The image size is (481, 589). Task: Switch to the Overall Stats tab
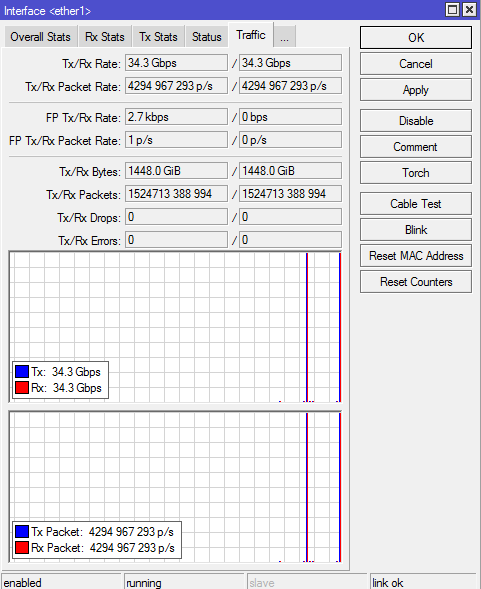(40, 37)
